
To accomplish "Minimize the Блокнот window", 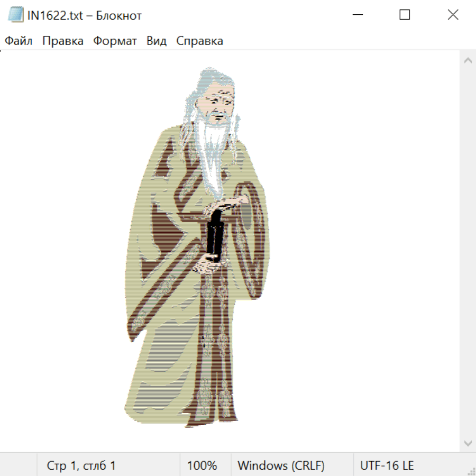I will pyautogui.click(x=358, y=15).
